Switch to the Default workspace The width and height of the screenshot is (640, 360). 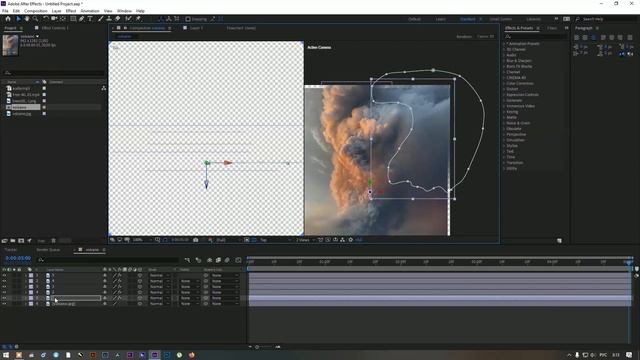(414, 19)
